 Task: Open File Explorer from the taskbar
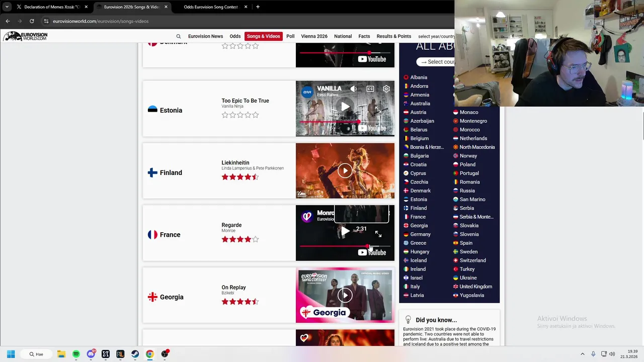click(x=61, y=354)
